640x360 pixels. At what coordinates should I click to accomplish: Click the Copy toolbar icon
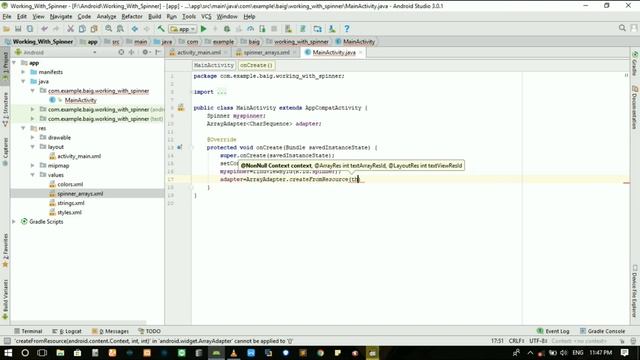[82, 29]
